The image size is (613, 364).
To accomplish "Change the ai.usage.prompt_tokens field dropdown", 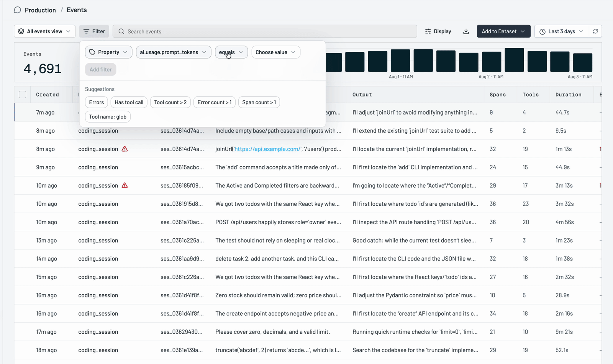I will [174, 52].
